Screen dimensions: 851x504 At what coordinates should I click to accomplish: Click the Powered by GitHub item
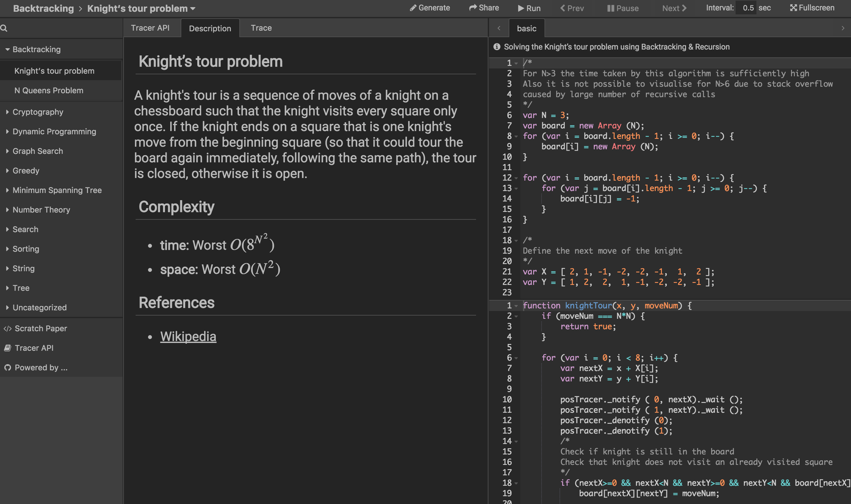pos(41,367)
